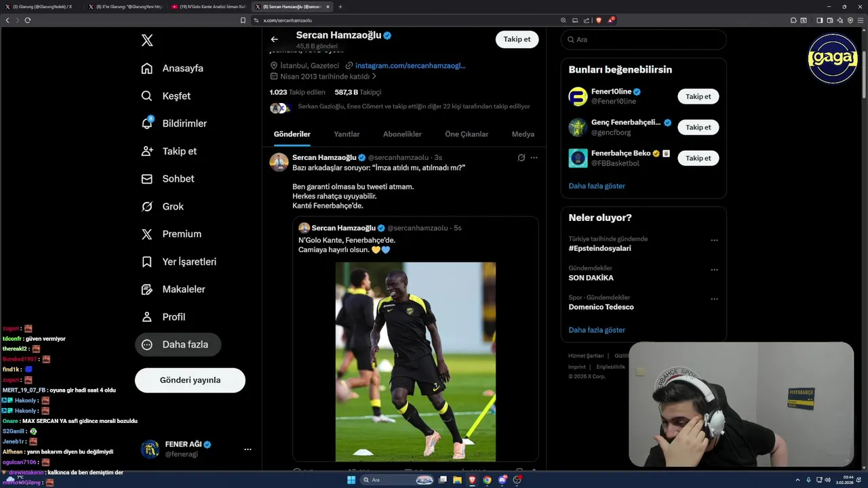Click the zoom magnifier icon in the address bar

pyautogui.click(x=564, y=20)
